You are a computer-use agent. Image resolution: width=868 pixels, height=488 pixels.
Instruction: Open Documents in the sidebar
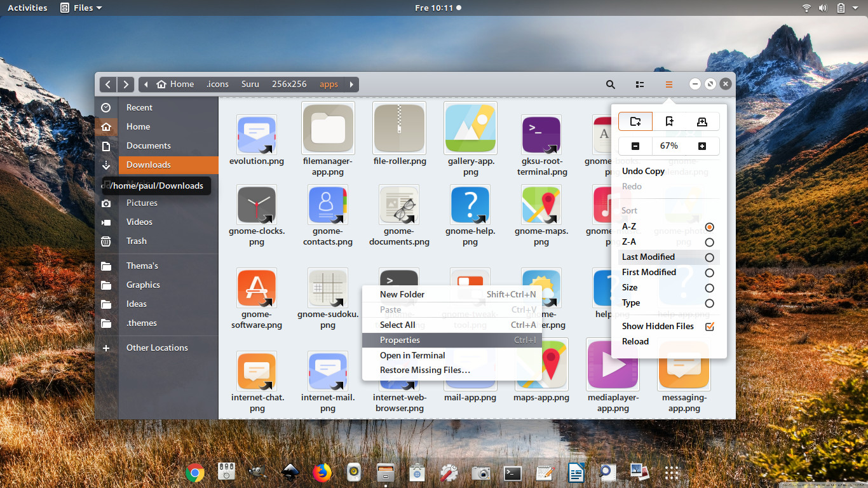(x=156, y=146)
